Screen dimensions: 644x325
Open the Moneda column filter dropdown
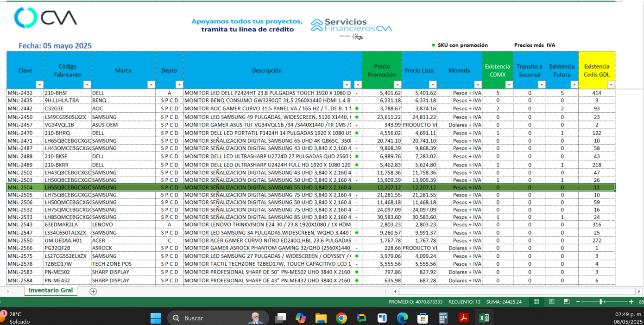[478, 85]
